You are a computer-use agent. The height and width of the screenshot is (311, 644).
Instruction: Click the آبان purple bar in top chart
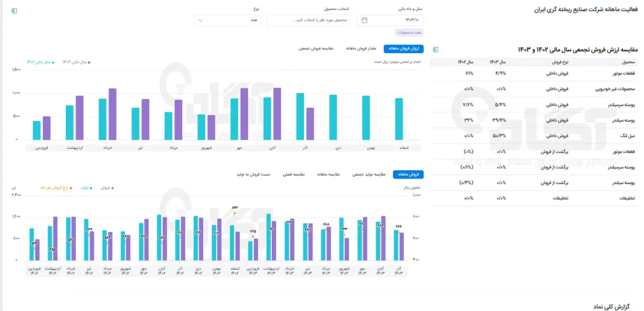click(x=277, y=114)
